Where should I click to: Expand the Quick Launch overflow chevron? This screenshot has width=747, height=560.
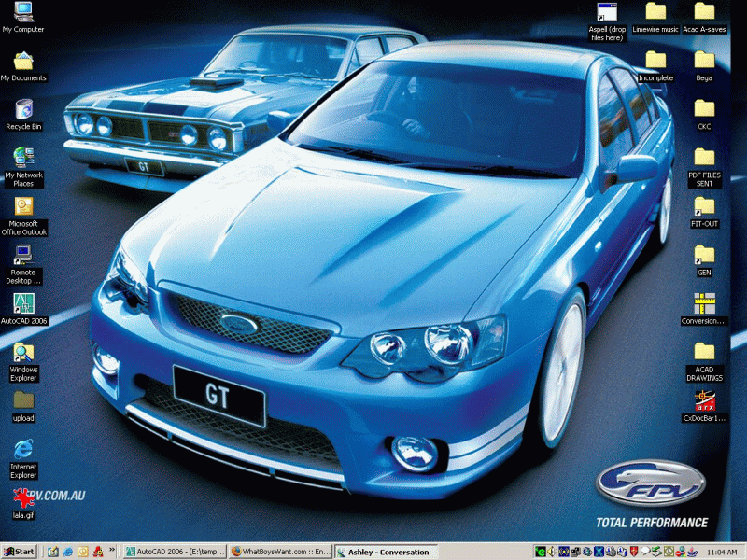(x=112, y=550)
